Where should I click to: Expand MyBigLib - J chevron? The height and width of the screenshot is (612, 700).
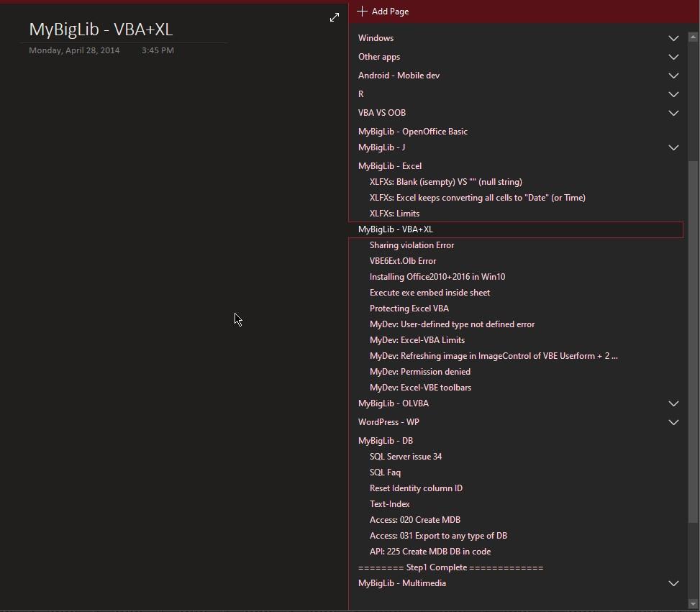click(673, 147)
